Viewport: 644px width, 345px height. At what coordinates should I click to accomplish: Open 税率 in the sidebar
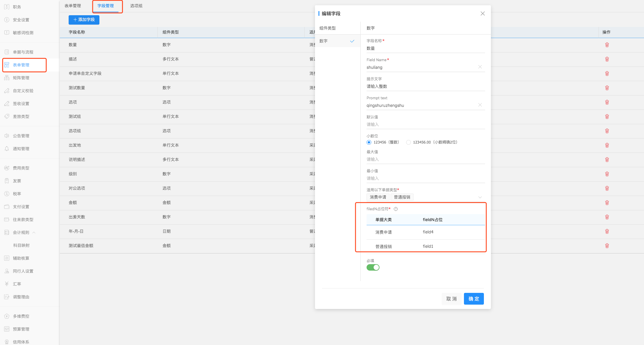pos(17,194)
